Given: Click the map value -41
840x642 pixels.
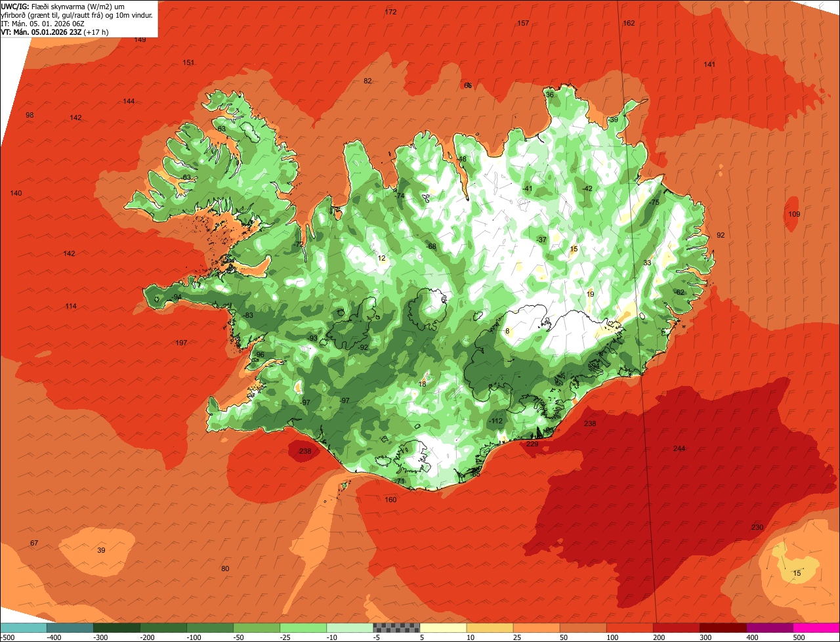Looking at the screenshot, I should click(527, 188).
